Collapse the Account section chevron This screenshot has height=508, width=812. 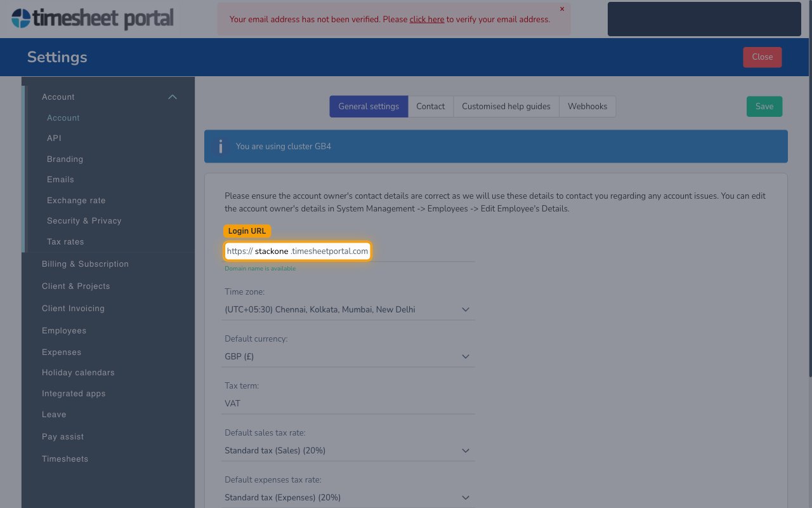coord(172,97)
